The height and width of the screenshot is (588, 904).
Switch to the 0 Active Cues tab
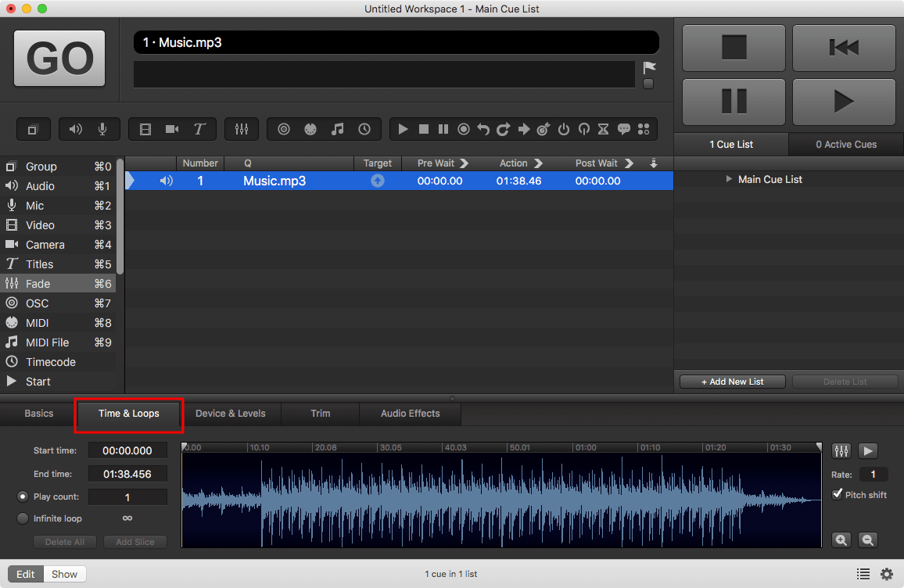point(846,144)
